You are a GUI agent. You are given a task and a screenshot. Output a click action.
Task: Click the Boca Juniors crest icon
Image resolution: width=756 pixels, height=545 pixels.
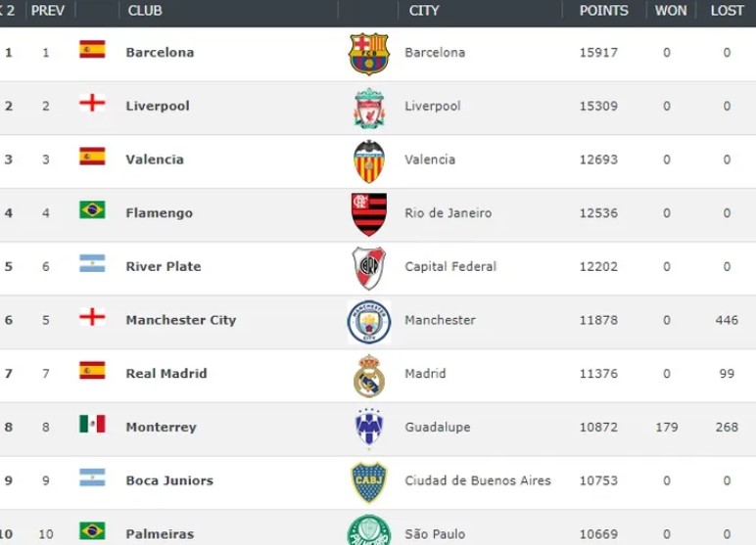369,481
